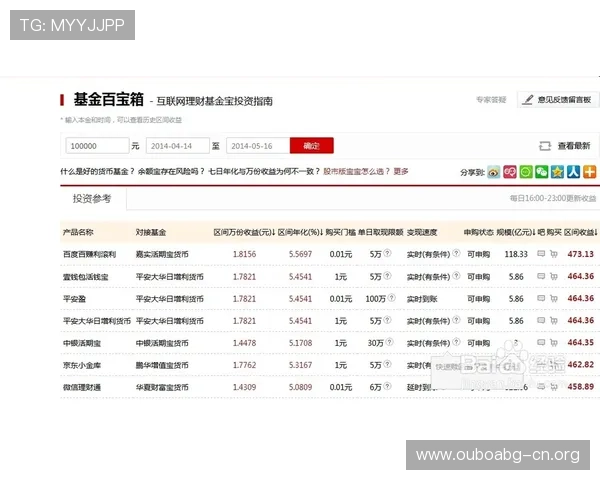Viewport: 600px width, 480px height.
Task: Sort by 区间年化(%) column header
Action: click(301, 232)
